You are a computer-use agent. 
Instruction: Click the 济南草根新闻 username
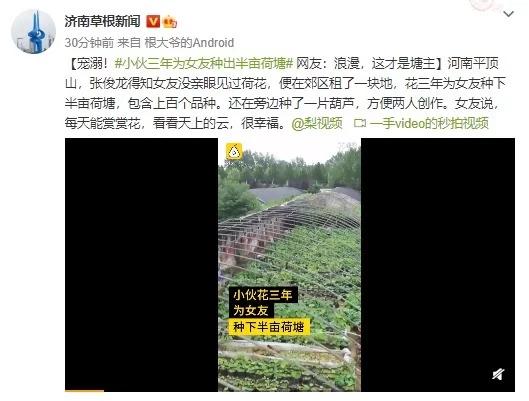tap(103, 21)
